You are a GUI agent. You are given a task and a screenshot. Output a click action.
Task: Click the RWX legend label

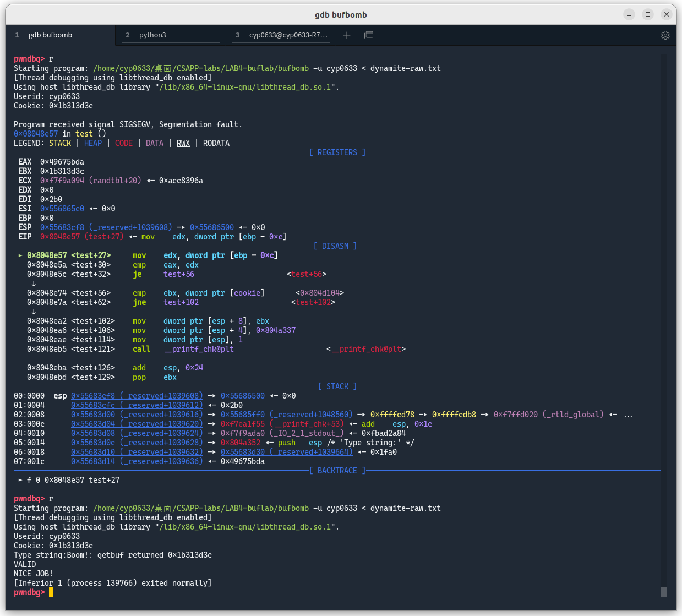click(x=183, y=143)
